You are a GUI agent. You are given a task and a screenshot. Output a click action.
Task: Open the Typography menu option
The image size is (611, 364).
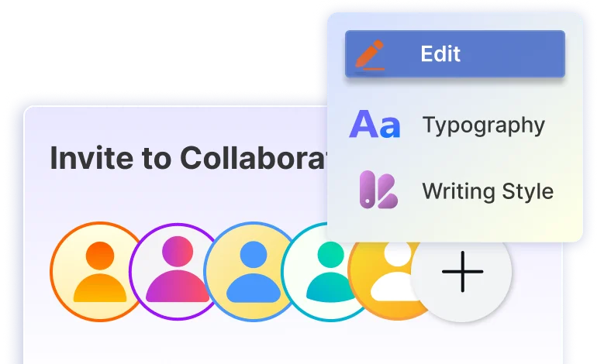point(454,125)
